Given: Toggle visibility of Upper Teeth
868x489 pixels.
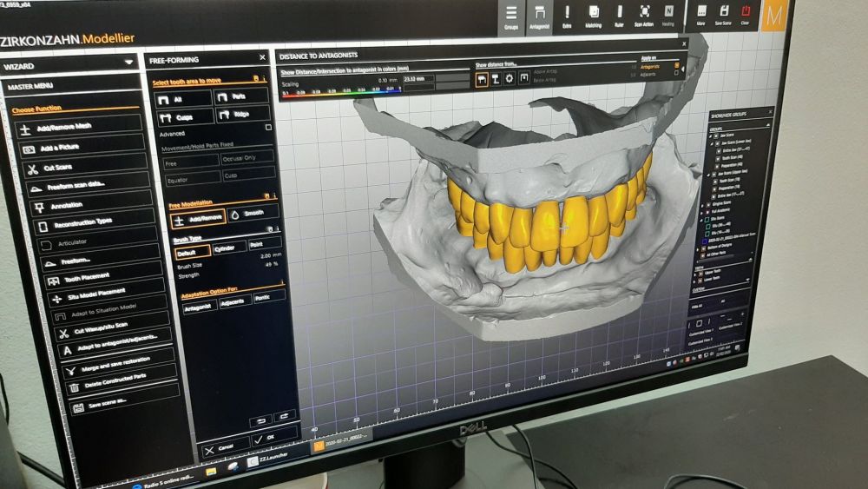Looking at the screenshot, I should pos(700,274).
